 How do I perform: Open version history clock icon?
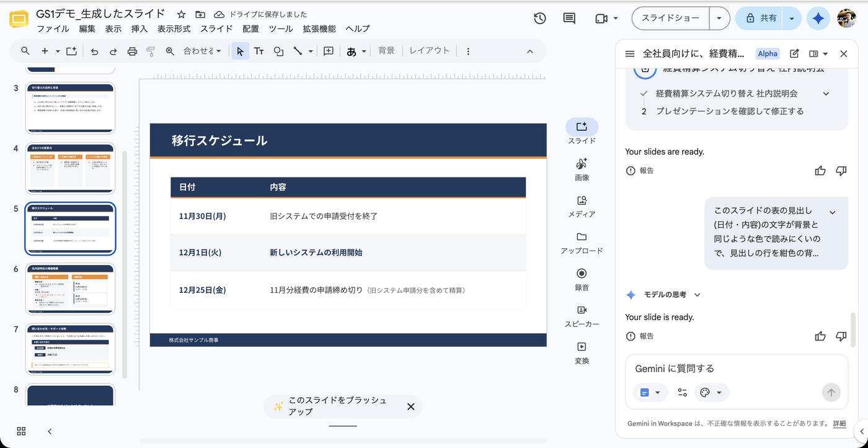[539, 19]
